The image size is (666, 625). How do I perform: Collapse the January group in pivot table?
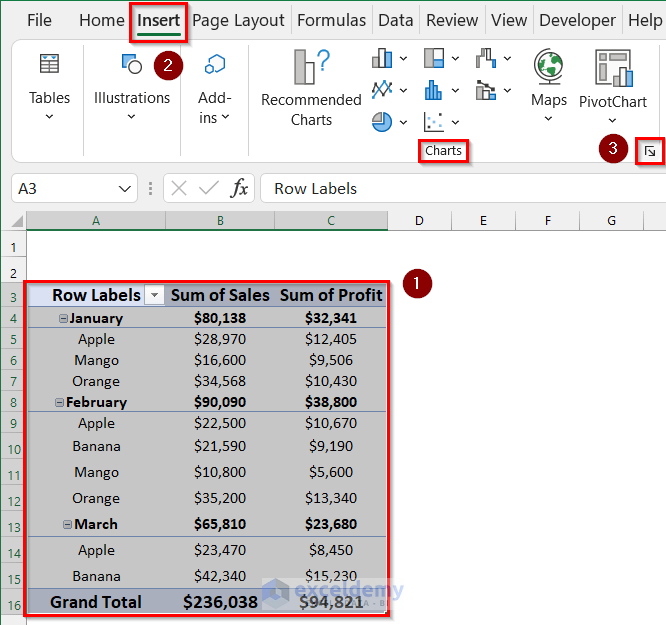pos(63,319)
